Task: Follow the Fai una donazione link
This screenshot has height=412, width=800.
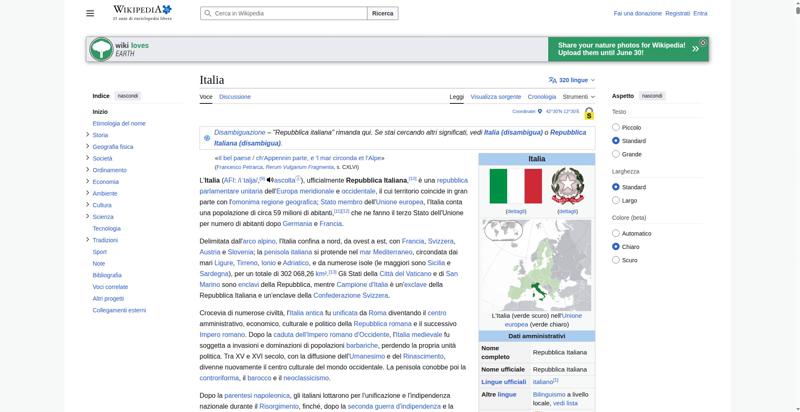Action: (x=637, y=13)
